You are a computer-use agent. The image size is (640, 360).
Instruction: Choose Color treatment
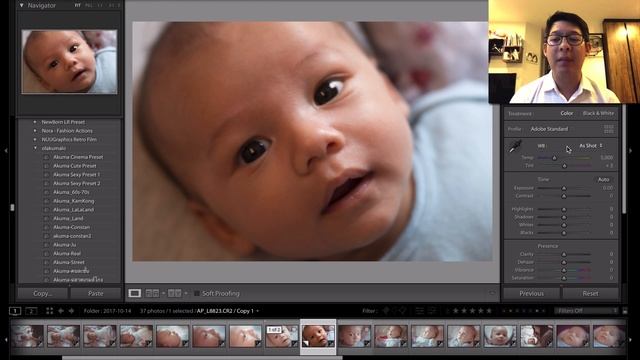[x=567, y=113]
